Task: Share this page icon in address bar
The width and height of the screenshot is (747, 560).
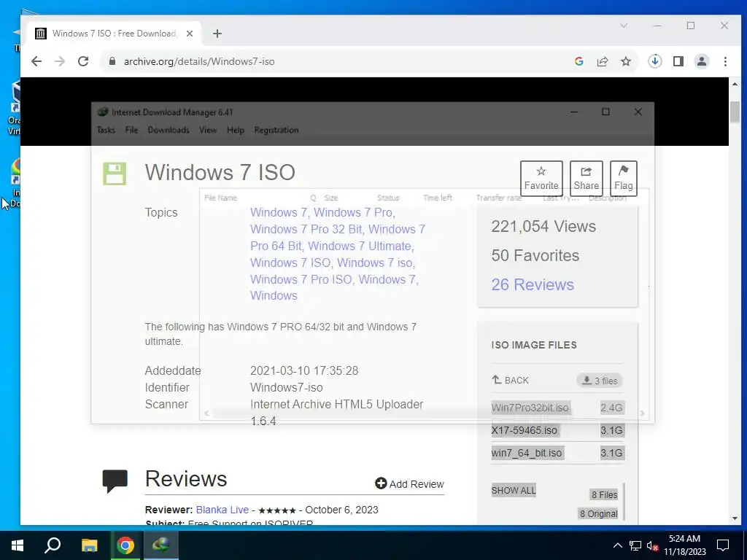Action: [x=602, y=61]
